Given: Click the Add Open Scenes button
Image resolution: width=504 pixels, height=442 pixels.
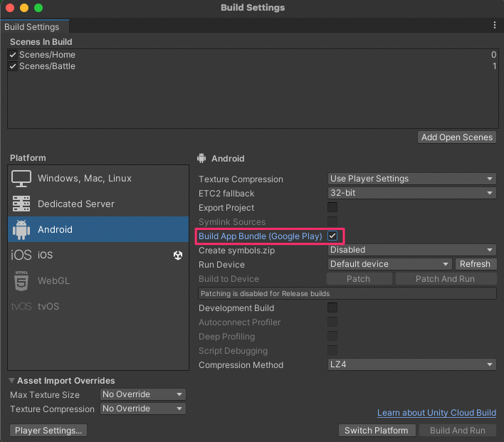Looking at the screenshot, I should pyautogui.click(x=457, y=137).
